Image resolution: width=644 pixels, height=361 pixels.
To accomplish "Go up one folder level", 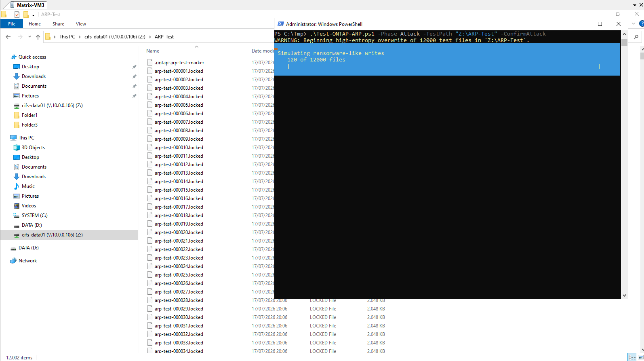I will tap(38, 37).
